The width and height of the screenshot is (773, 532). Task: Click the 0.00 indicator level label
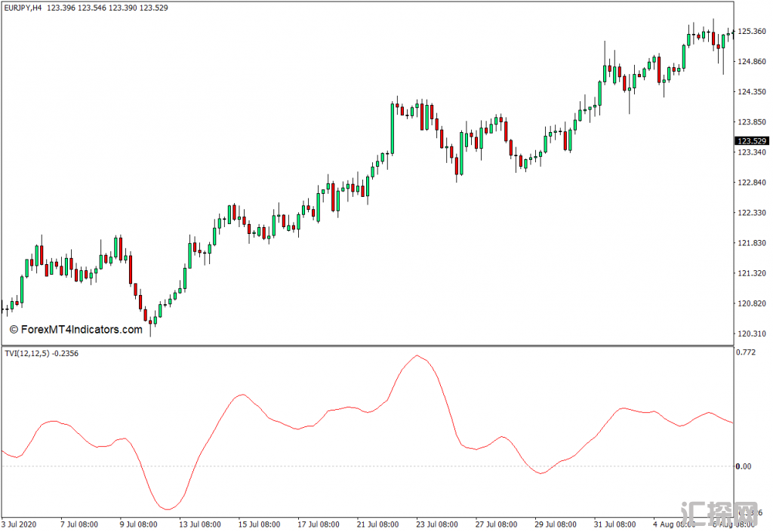tap(744, 466)
